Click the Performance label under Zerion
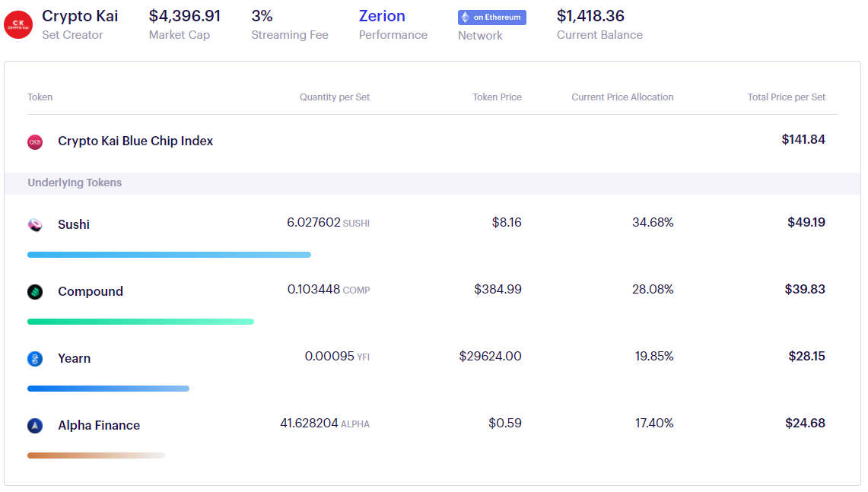The height and width of the screenshot is (492, 868). 393,35
